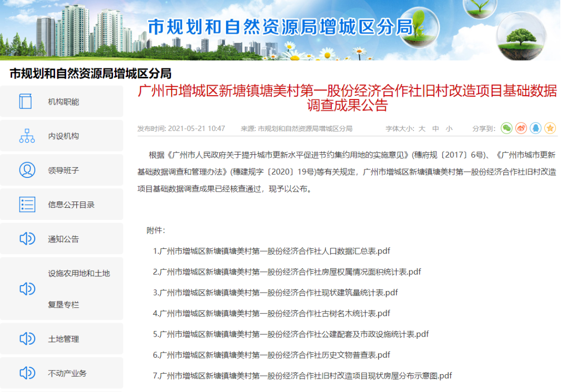Download attachment 1 人口数据汇总表.pdf
This screenshot has width=568, height=392.
pos(271,251)
